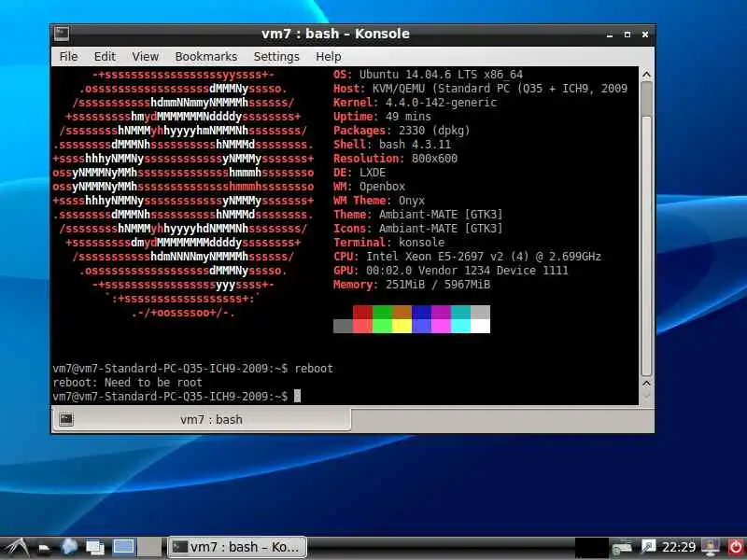Click the tray icon left of the clock
This screenshot has height=560, width=747.
tap(648, 546)
